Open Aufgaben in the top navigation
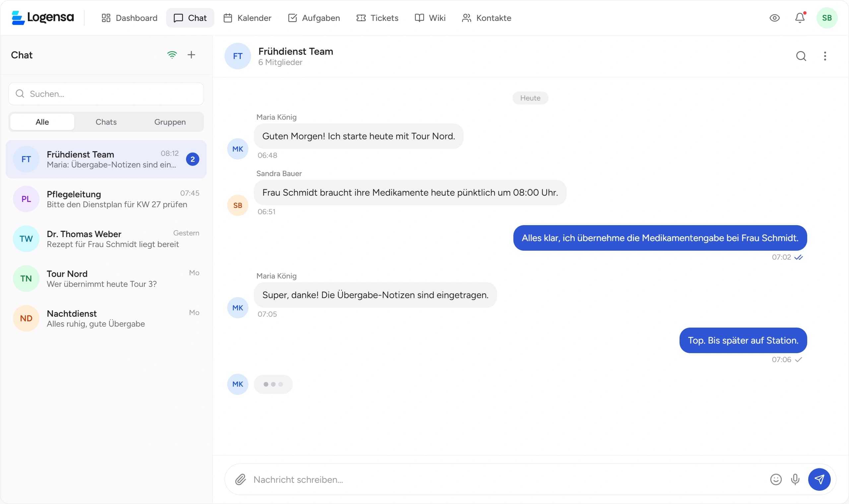 [x=314, y=18]
